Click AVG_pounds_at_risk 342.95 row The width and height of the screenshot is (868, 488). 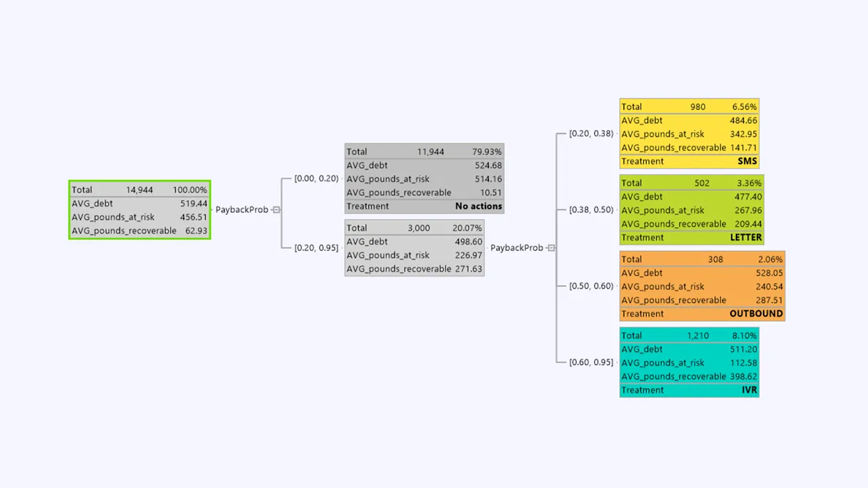(689, 134)
